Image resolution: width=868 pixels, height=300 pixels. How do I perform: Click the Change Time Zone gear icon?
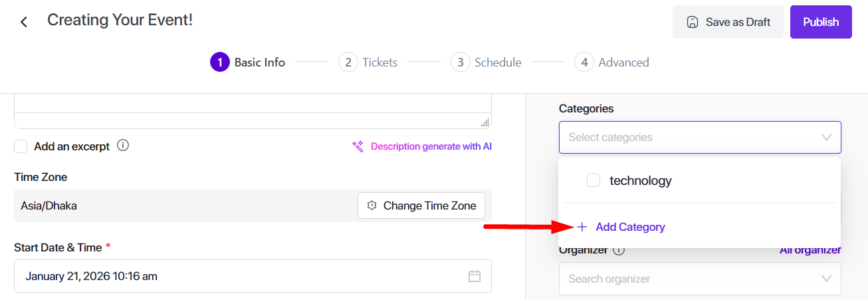click(x=372, y=206)
